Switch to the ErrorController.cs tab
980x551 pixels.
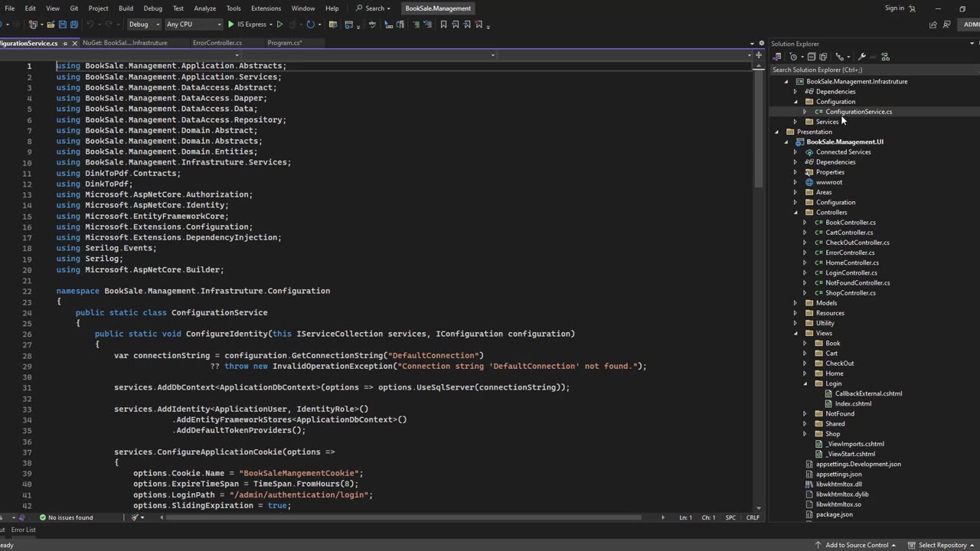click(217, 44)
